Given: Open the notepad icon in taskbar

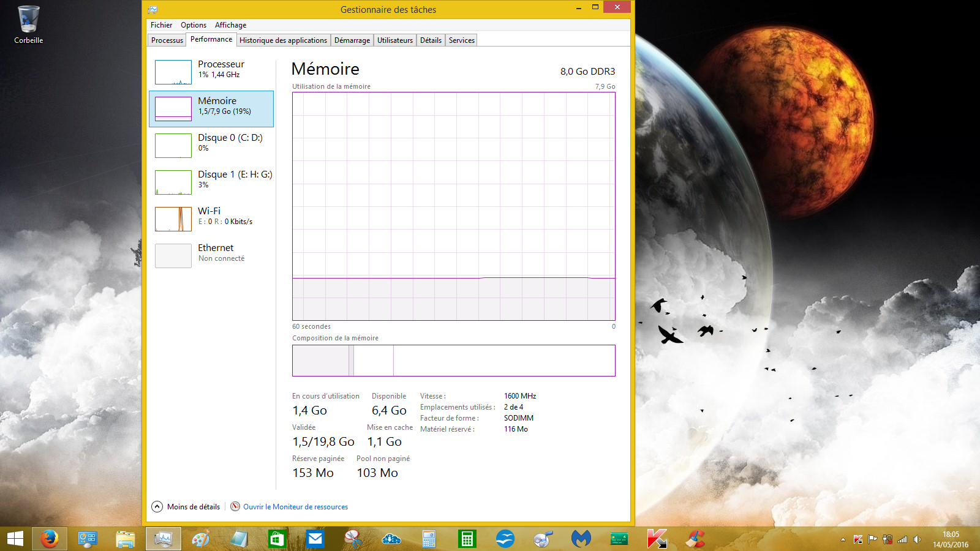Looking at the screenshot, I should tap(239, 539).
